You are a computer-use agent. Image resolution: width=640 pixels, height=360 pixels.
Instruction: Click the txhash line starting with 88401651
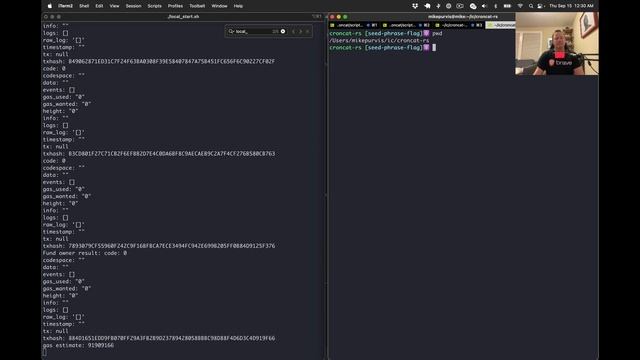tap(159, 338)
